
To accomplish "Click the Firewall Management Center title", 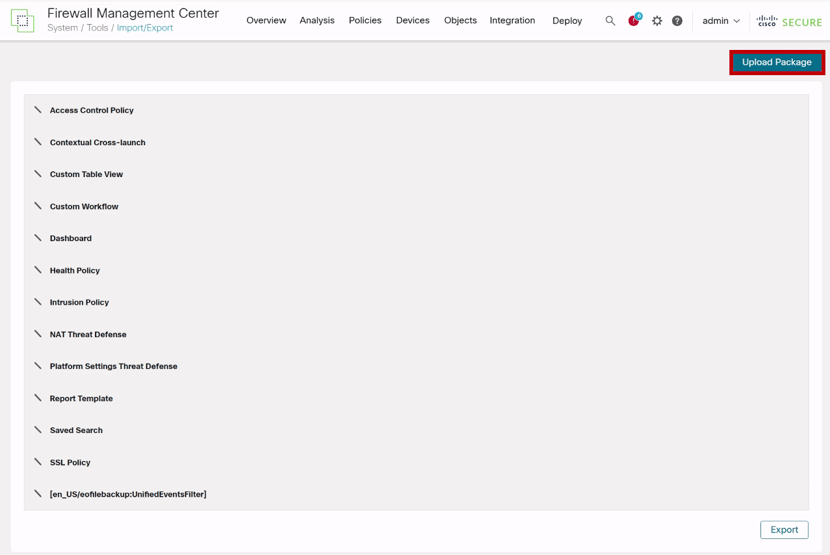I will (133, 13).
